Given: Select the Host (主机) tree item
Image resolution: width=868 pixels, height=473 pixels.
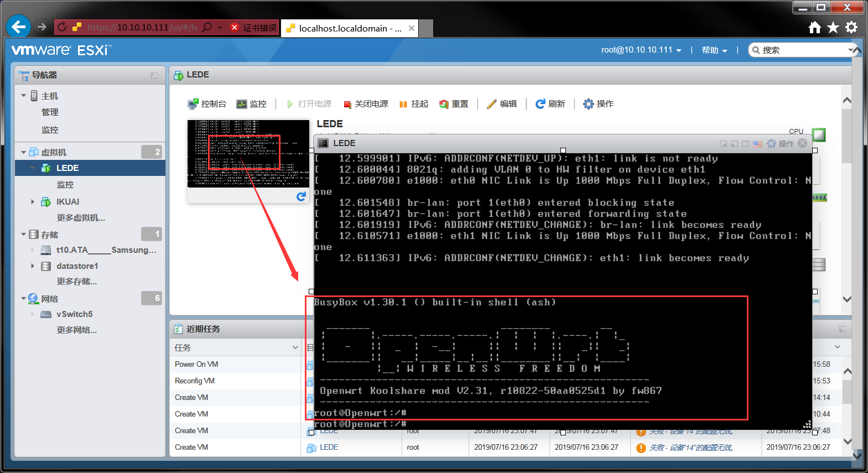Looking at the screenshot, I should pos(49,96).
